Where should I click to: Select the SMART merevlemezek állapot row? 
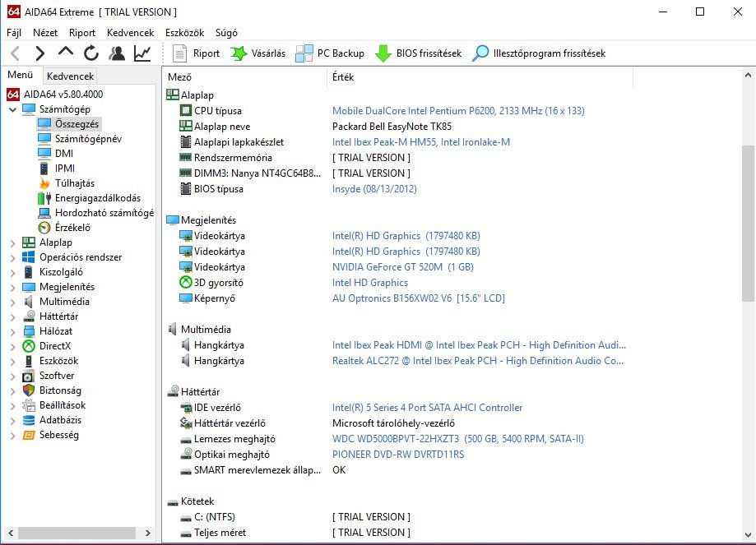[x=257, y=470]
